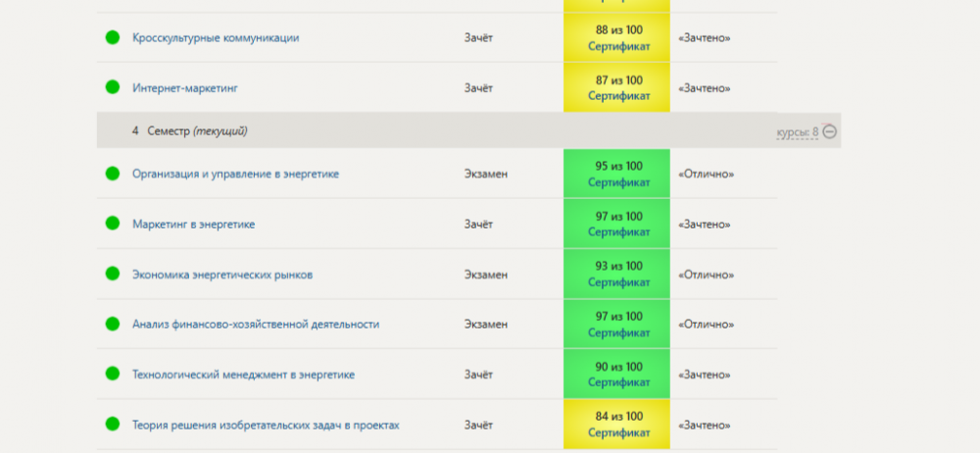This screenshot has width=980, height=453.
Task: Open Сертификат for Организация и управление в энергетике
Action: [618, 182]
